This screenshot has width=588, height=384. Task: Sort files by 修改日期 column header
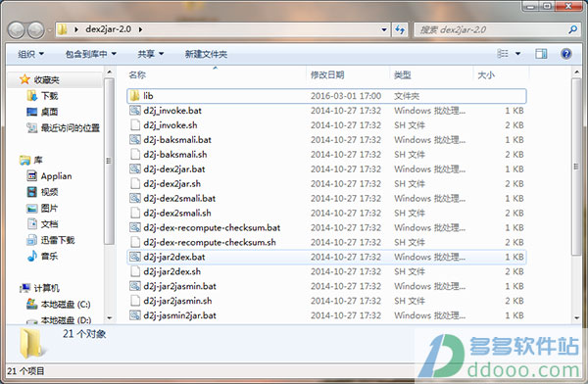(x=327, y=75)
